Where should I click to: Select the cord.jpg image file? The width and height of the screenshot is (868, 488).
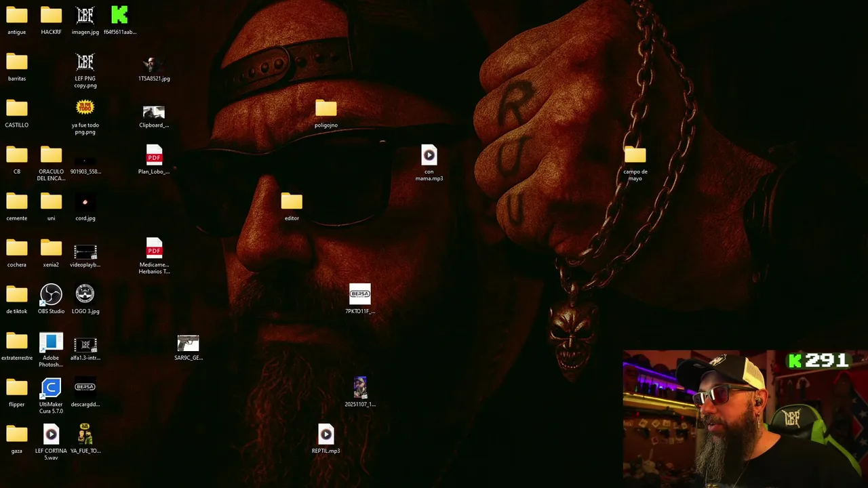click(x=85, y=202)
